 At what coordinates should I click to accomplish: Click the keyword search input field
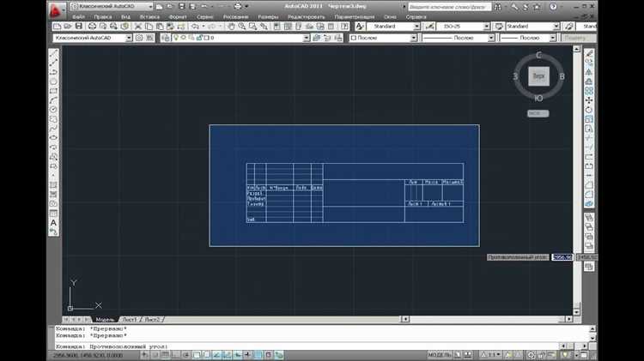pos(449,7)
